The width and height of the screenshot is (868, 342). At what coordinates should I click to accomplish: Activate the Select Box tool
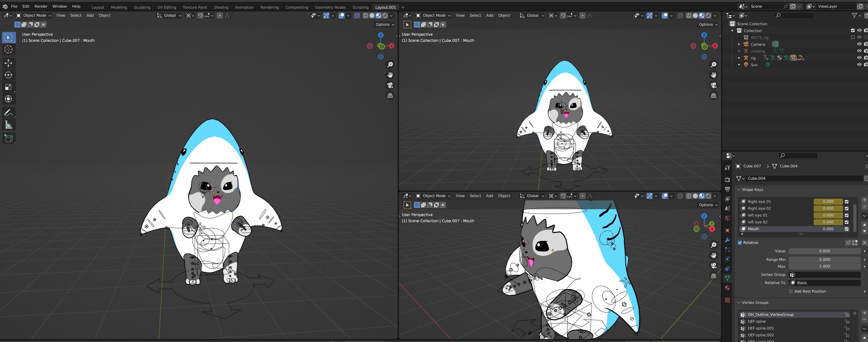pyautogui.click(x=8, y=37)
